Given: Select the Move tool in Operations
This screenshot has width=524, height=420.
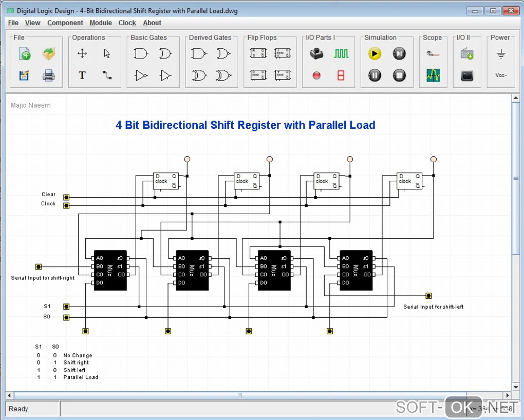Looking at the screenshot, I should (82, 53).
